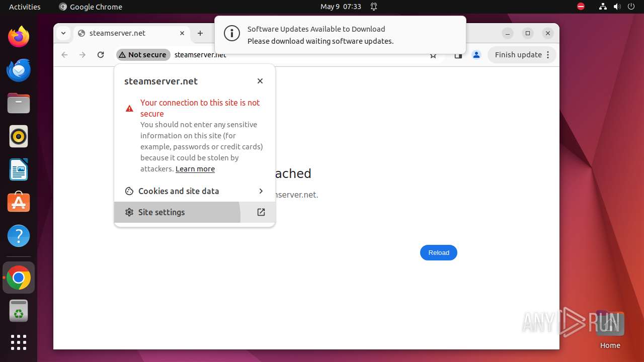Open the Activities overview

[25, 7]
